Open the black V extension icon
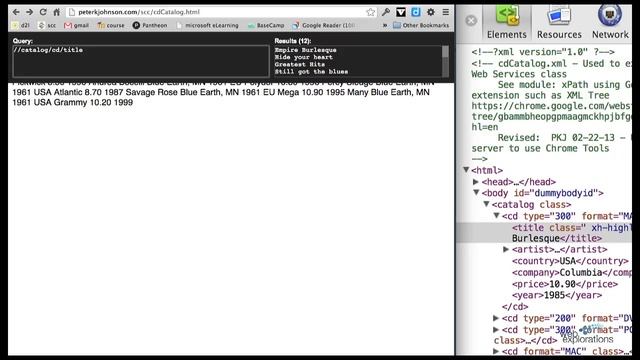This screenshot has width=640, height=360. pyautogui.click(x=401, y=12)
